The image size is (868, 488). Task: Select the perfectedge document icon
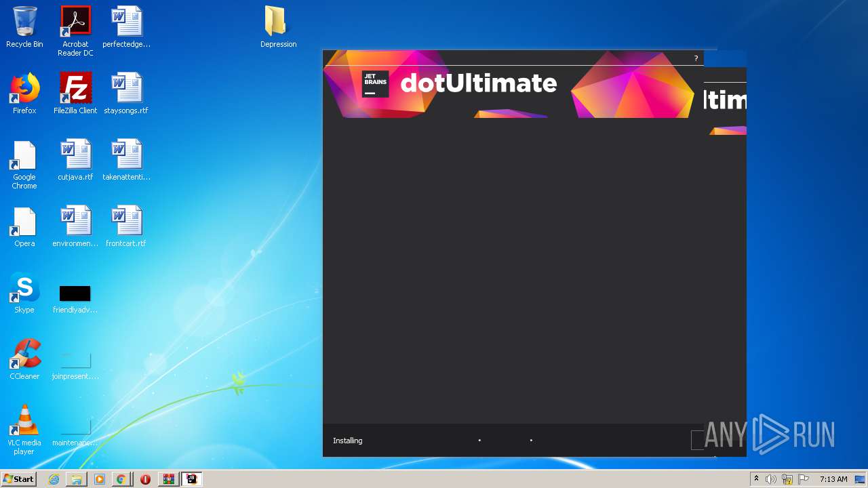(127, 28)
